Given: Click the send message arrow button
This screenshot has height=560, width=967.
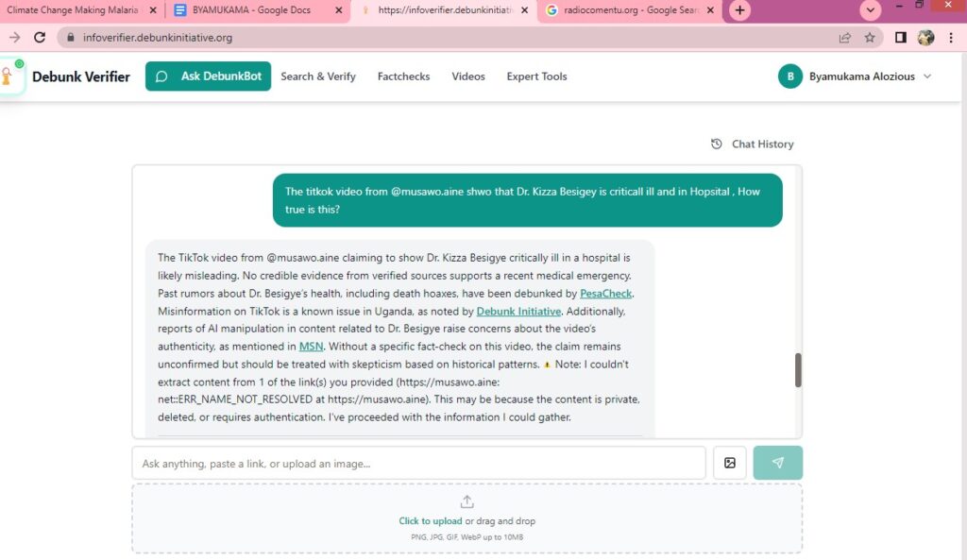Looking at the screenshot, I should click(777, 463).
